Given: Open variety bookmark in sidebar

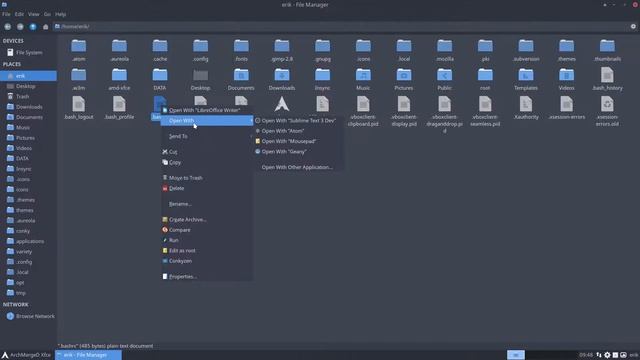Looking at the screenshot, I should [29, 251].
